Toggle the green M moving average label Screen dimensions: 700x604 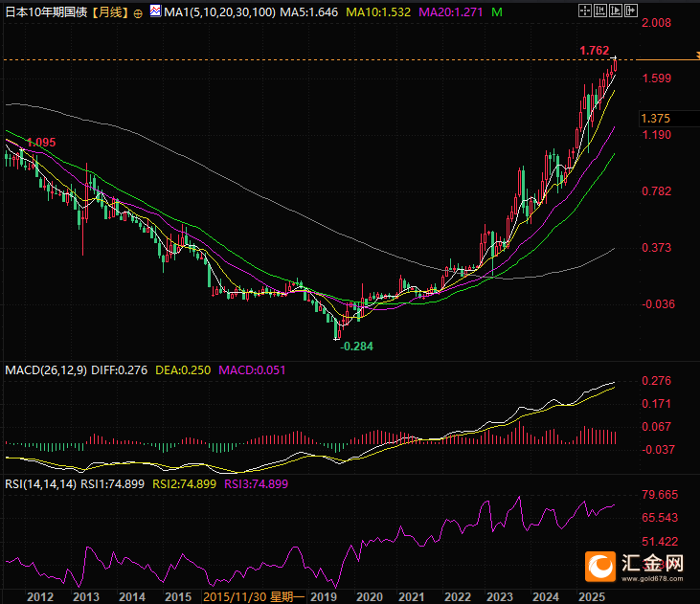[495, 12]
